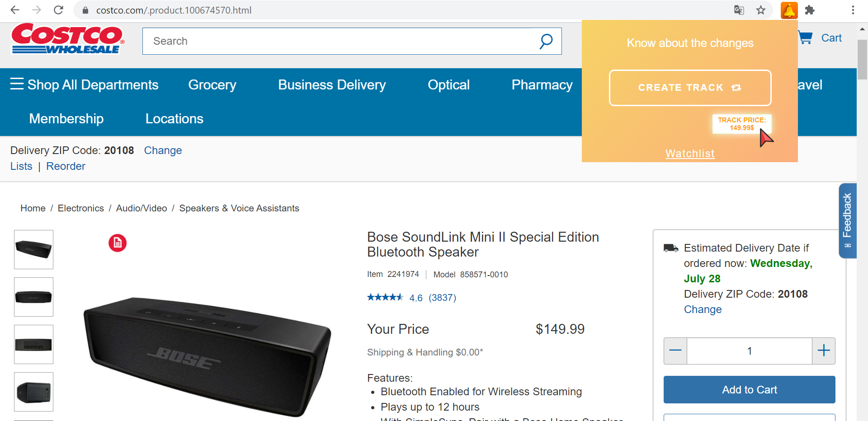The height and width of the screenshot is (421, 868).
Task: Reload the Costco product page
Action: (58, 10)
